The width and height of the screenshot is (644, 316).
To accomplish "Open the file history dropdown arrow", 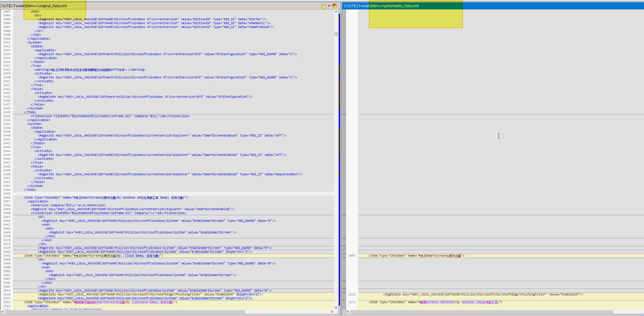I will click(x=329, y=6).
